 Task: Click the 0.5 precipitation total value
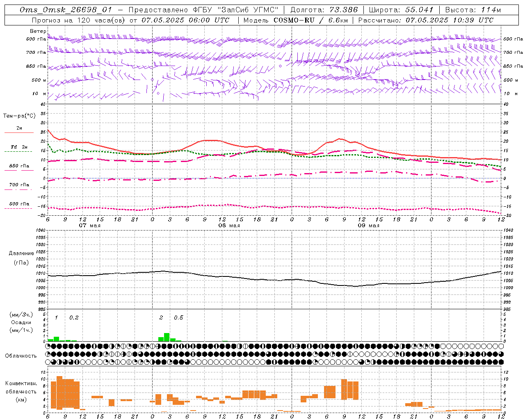coord(178,318)
